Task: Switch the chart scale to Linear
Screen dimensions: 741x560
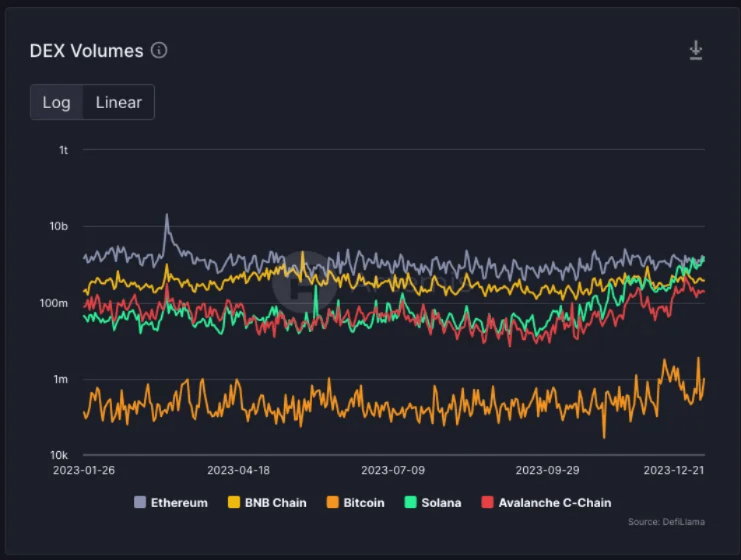Action: [118, 102]
